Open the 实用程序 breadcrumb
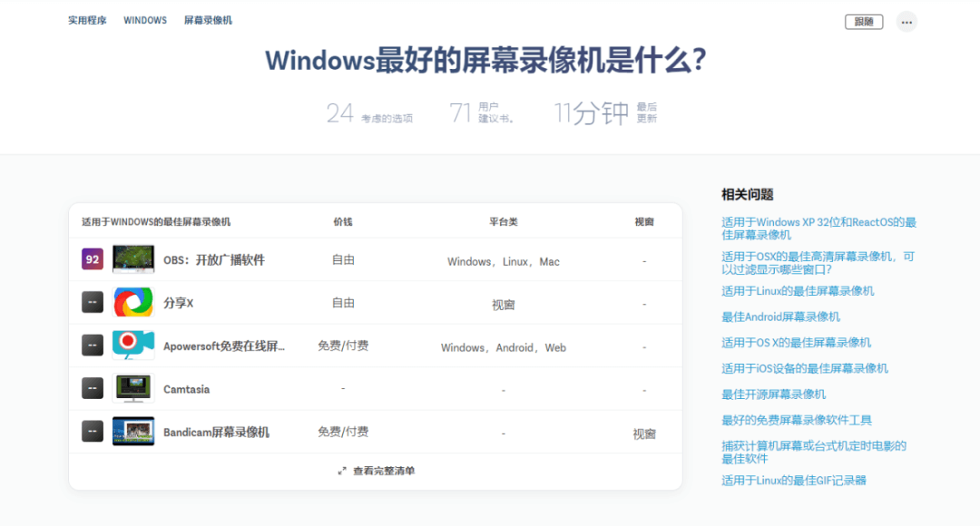 (87, 20)
